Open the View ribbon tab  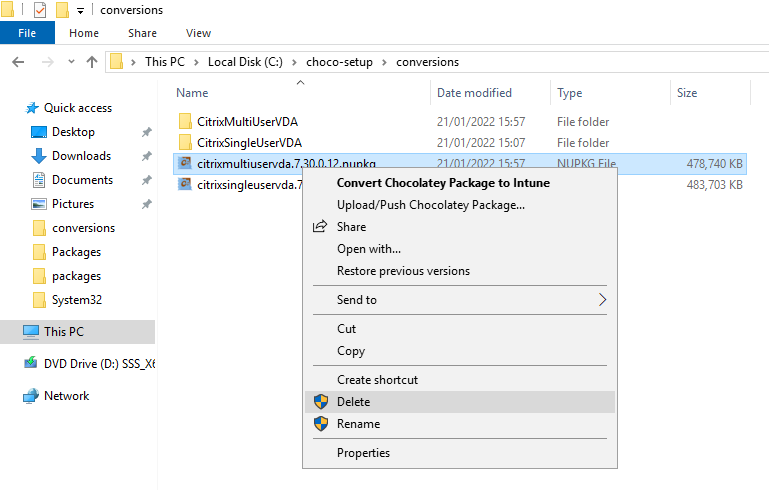click(198, 33)
